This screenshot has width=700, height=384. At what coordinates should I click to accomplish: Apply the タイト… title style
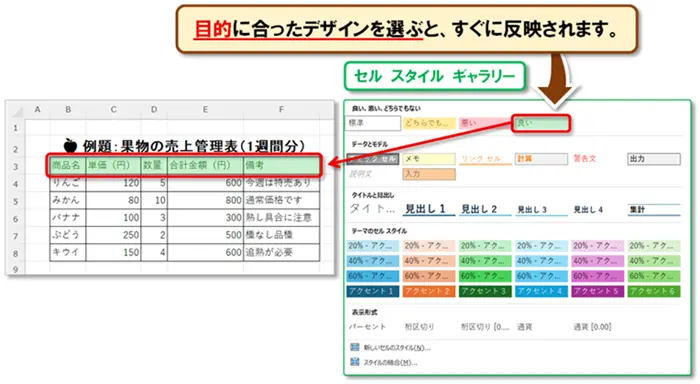(x=373, y=209)
